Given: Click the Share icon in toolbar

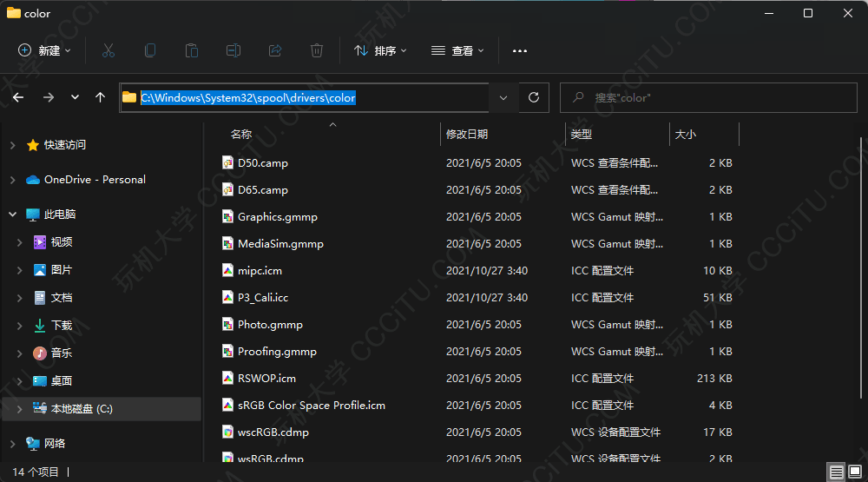Looking at the screenshot, I should (x=275, y=51).
